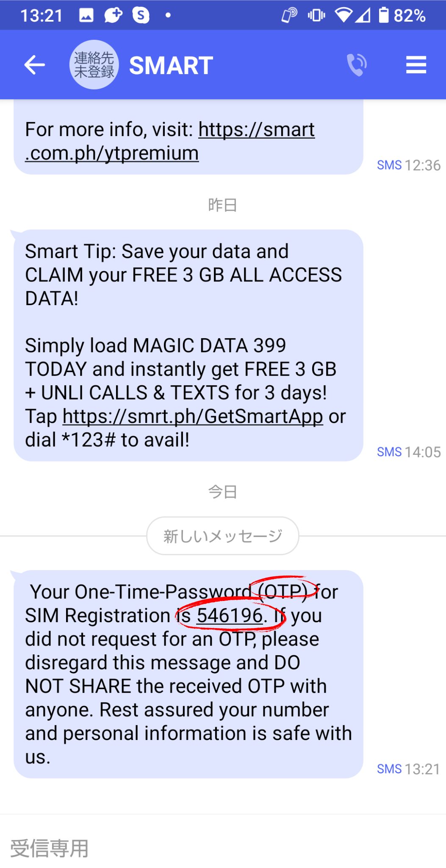Open the smrt.ph/GetSmartApp link
The image size is (446, 868).
coord(193,416)
